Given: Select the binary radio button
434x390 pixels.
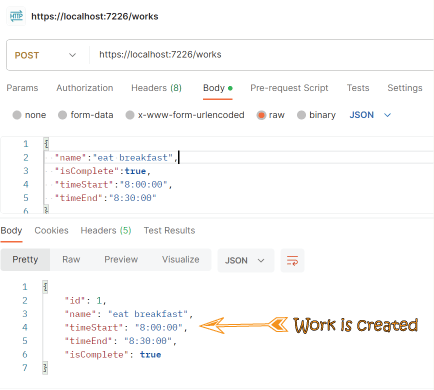Looking at the screenshot, I should pyautogui.click(x=301, y=115).
